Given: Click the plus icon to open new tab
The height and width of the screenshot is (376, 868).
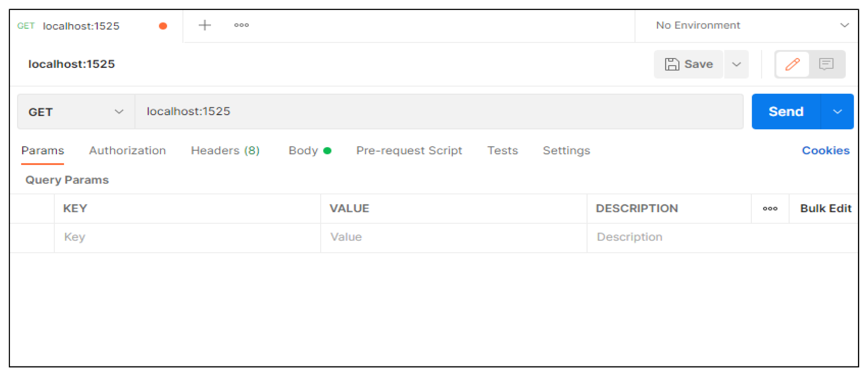Looking at the screenshot, I should [x=204, y=25].
